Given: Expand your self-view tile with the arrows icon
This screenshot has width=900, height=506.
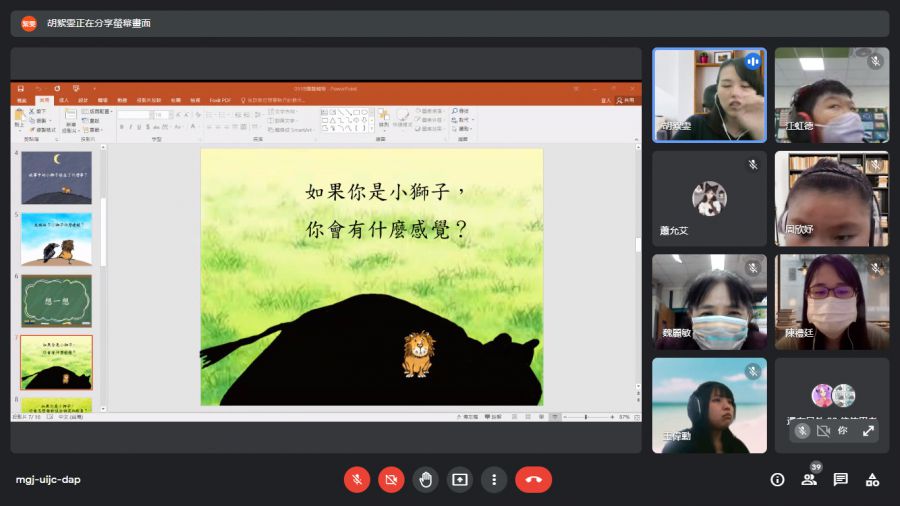Looking at the screenshot, I should pos(868,430).
